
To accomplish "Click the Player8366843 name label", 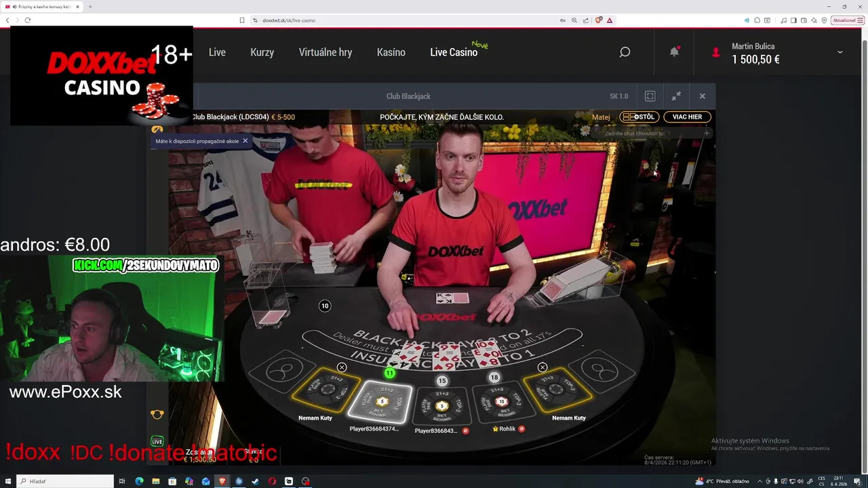I will (436, 431).
